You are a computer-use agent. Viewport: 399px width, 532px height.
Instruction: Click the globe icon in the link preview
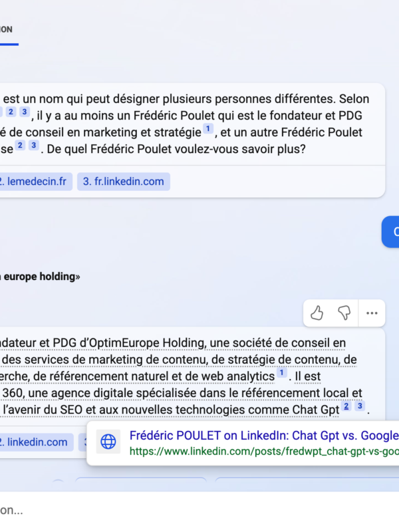click(x=108, y=441)
